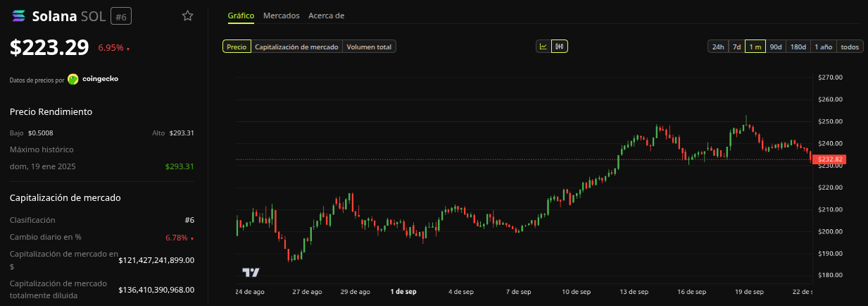
Task: Select Capitalización de mercado chart mode
Action: tap(296, 47)
